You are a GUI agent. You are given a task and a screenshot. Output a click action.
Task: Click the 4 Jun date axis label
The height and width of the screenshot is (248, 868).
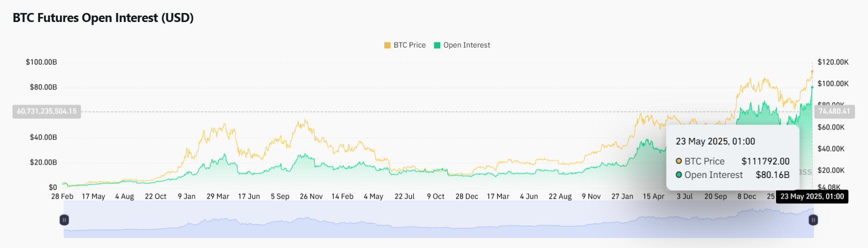click(x=529, y=196)
